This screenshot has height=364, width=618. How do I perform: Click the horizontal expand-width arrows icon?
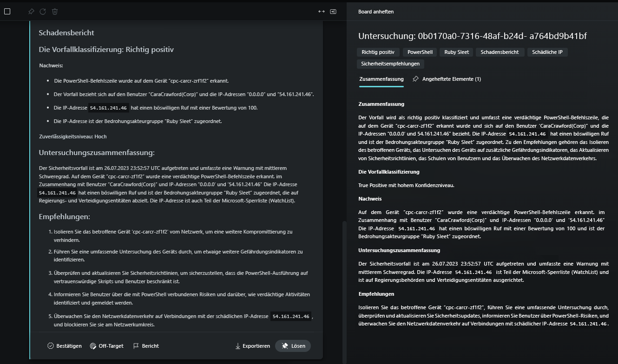pos(321,12)
